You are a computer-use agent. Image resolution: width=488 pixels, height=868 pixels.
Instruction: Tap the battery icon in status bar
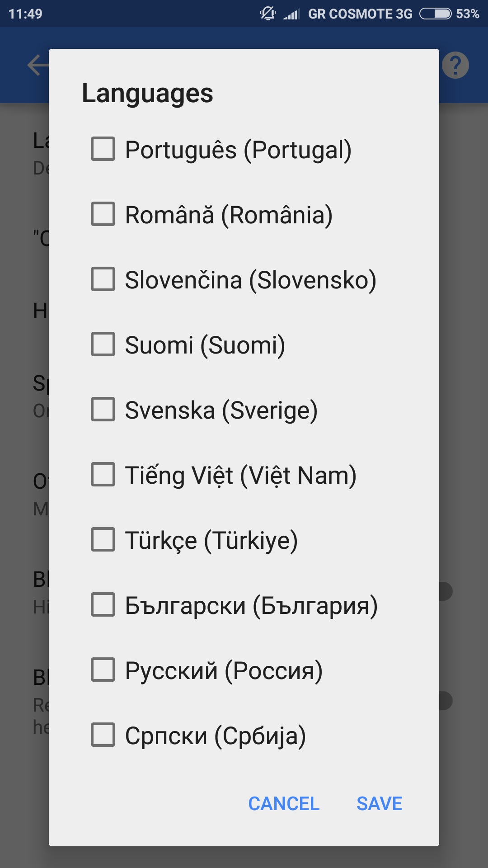[x=435, y=14]
